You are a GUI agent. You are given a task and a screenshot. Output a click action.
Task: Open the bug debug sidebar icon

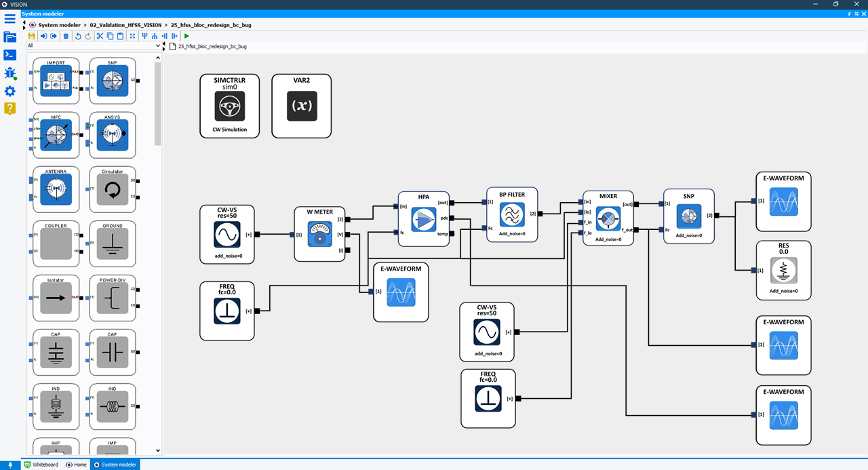coord(9,73)
